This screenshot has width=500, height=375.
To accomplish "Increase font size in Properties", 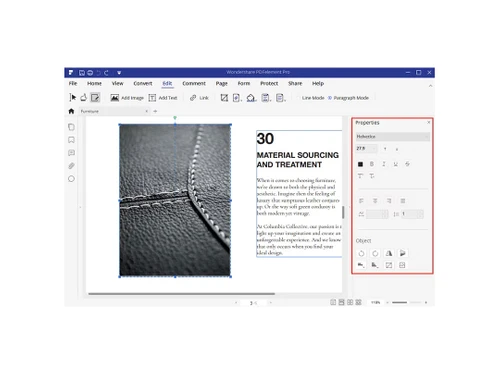I will click(x=385, y=149).
